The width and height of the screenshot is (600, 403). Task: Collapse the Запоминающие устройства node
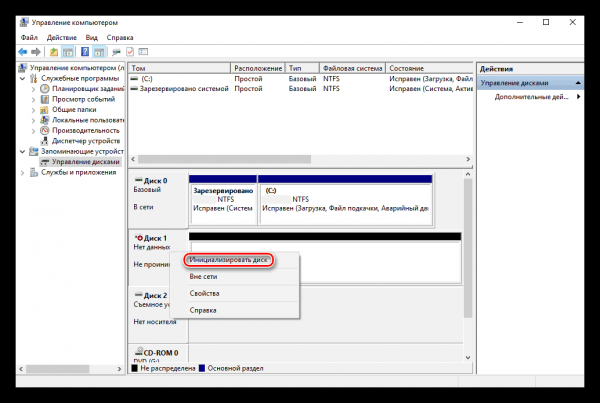23,152
